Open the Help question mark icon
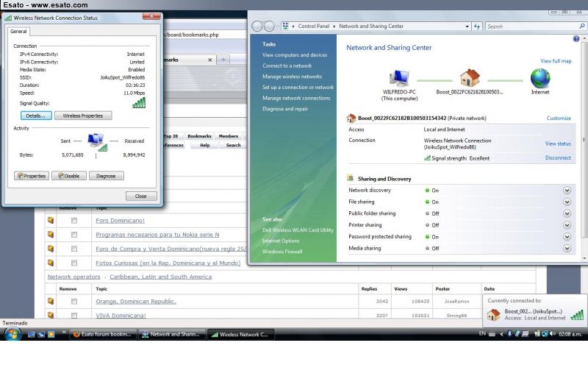The image size is (588, 376). pos(576,39)
